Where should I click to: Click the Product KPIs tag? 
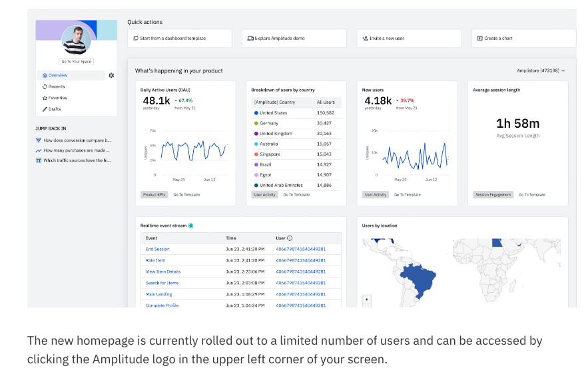154,194
